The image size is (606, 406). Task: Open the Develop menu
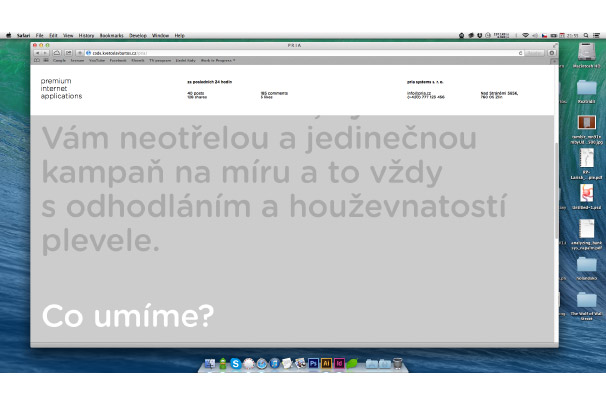click(x=138, y=35)
